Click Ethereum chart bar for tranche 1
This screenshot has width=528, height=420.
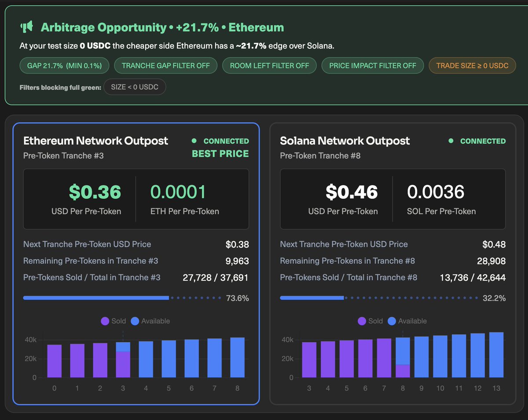click(77, 361)
